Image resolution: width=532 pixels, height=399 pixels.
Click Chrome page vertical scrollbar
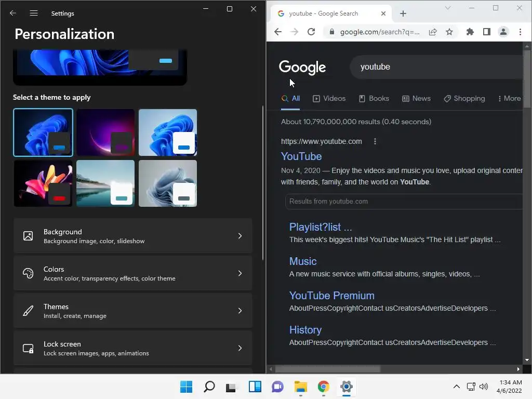tap(527, 79)
